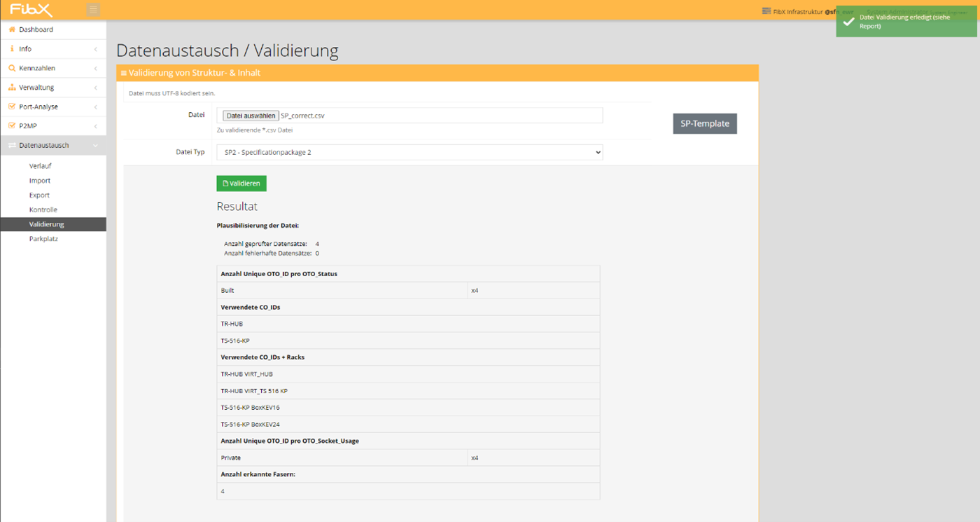Screen dimensions: 980x522
Task: Click the 'Validierung von Struktur- & Inhalt' panel header
Action: click(x=437, y=73)
